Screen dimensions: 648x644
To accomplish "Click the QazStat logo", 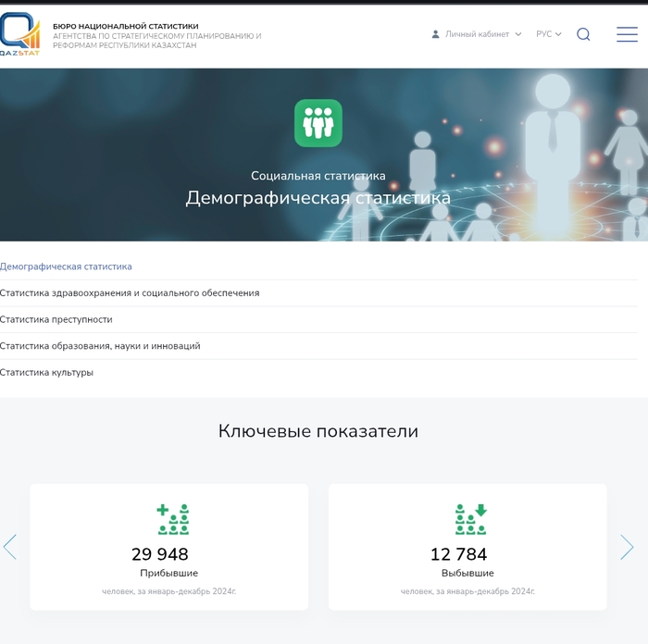I will [20, 35].
